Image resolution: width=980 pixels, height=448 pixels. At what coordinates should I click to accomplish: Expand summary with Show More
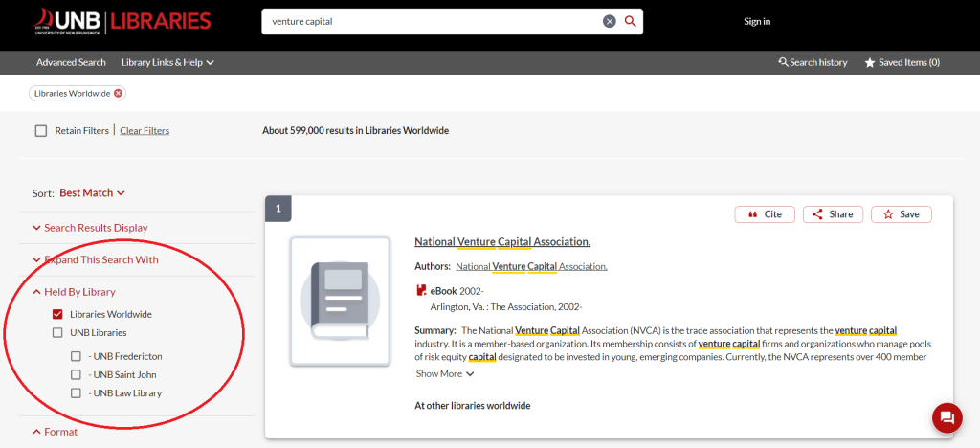pyautogui.click(x=445, y=373)
